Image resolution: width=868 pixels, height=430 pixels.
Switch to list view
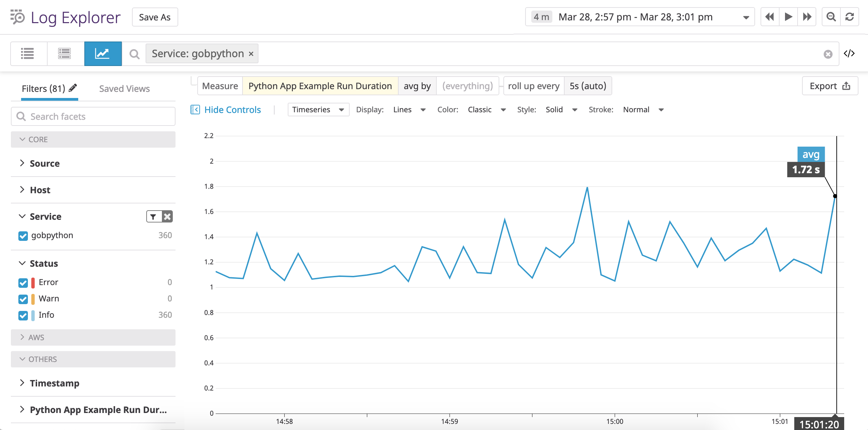pyautogui.click(x=28, y=53)
